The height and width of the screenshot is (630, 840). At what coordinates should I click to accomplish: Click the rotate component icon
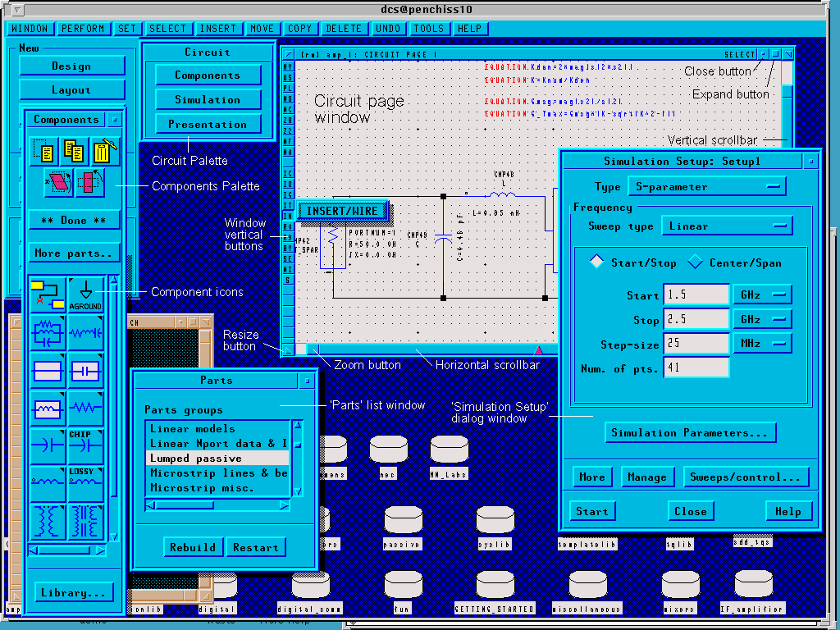pyautogui.click(x=90, y=184)
